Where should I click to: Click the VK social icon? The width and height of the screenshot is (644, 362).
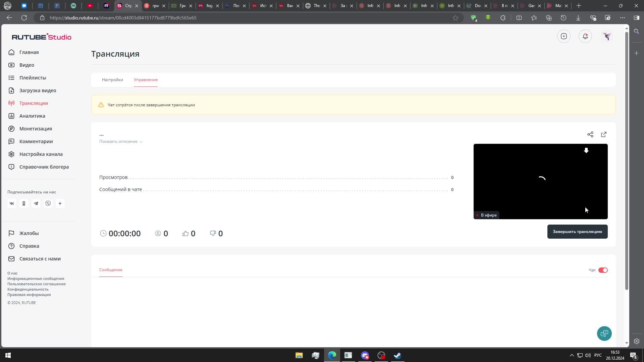(12, 203)
